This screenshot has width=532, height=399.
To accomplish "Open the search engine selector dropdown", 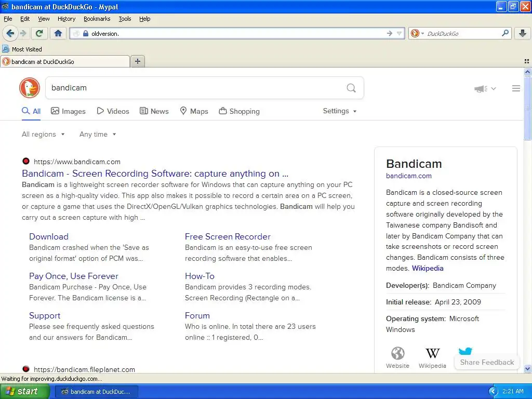I will point(417,33).
